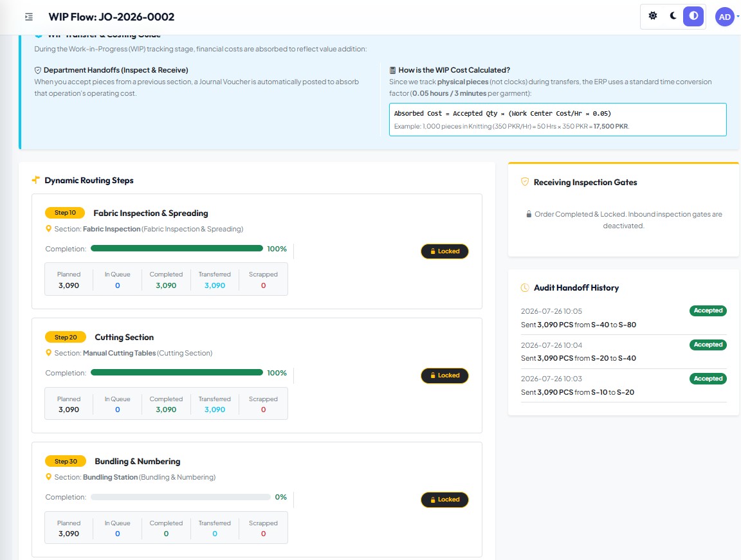Click the Absorbed Cost formula code line

[x=502, y=113]
